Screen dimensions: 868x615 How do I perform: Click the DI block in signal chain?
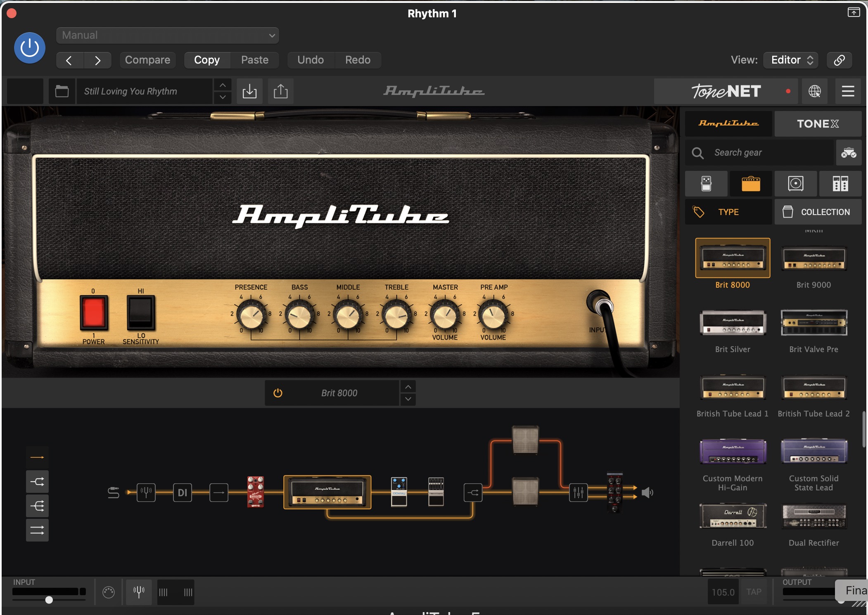click(183, 492)
